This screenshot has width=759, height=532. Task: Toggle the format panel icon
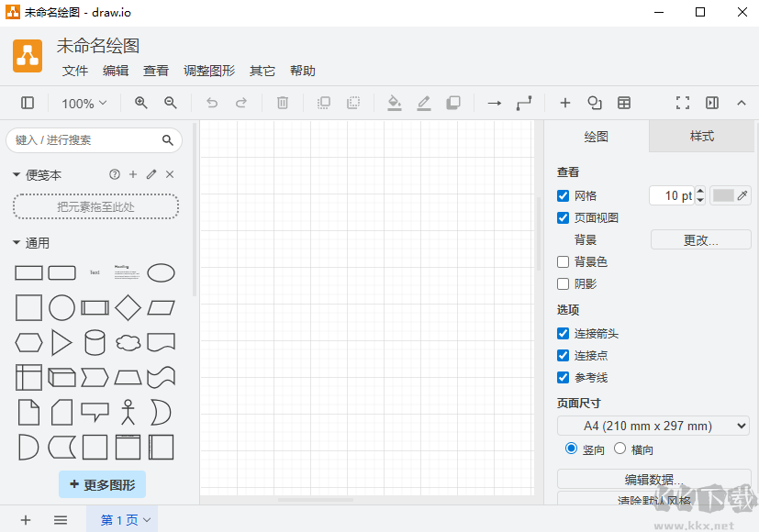point(712,103)
